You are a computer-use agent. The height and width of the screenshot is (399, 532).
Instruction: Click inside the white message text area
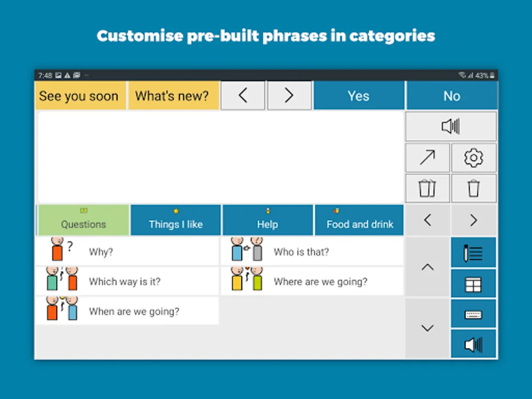pyautogui.click(x=221, y=157)
